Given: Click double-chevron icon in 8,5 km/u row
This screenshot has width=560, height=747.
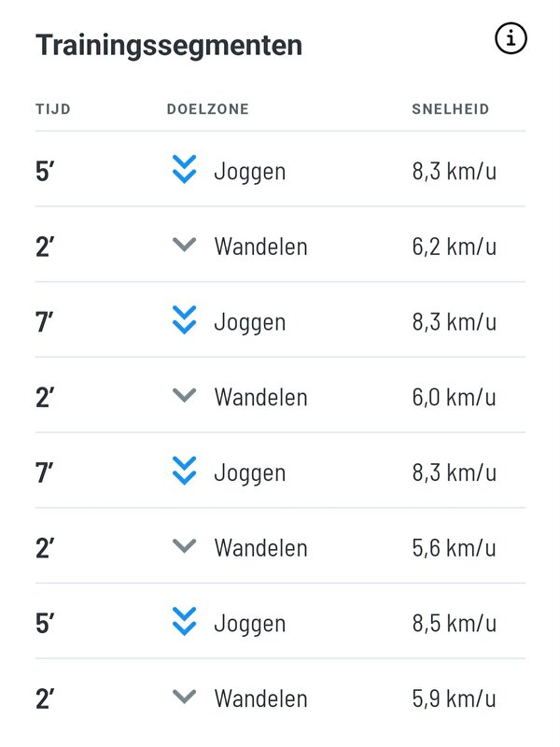Looking at the screenshot, I should click(x=185, y=623).
